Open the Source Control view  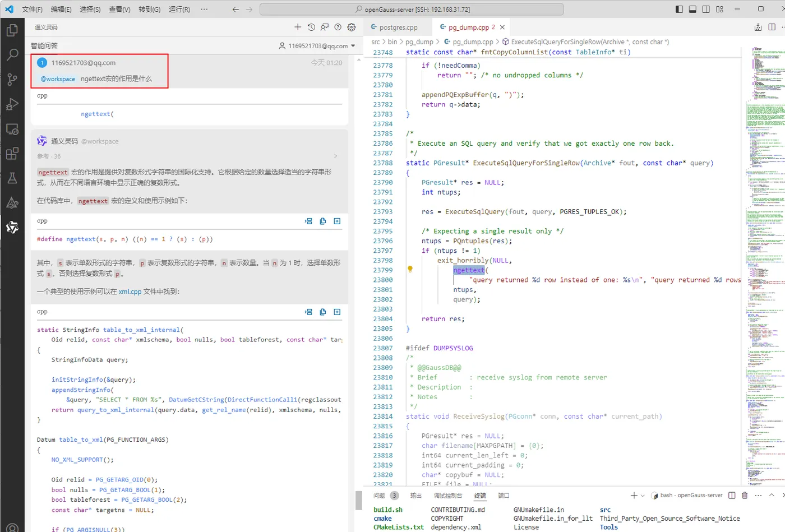[x=12, y=79]
